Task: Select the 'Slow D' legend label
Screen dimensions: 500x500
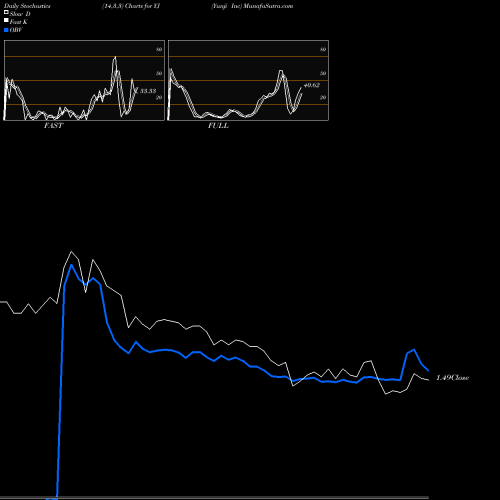Action: click(20, 14)
